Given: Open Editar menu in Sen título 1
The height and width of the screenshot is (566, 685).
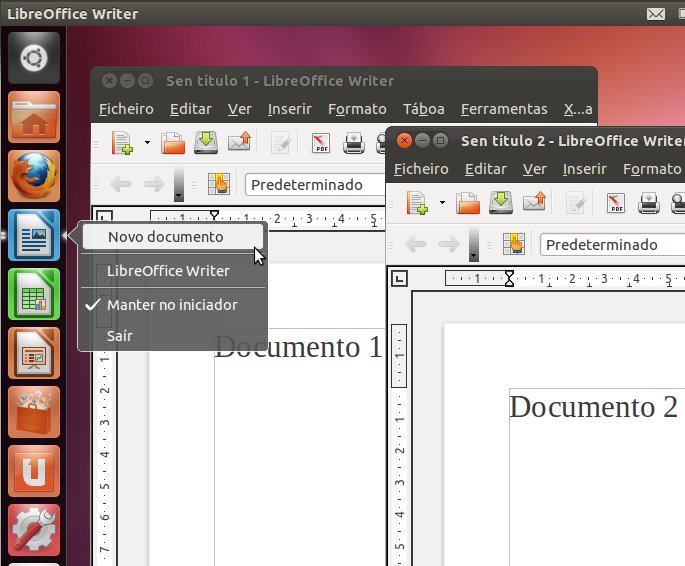Looking at the screenshot, I should point(190,109).
